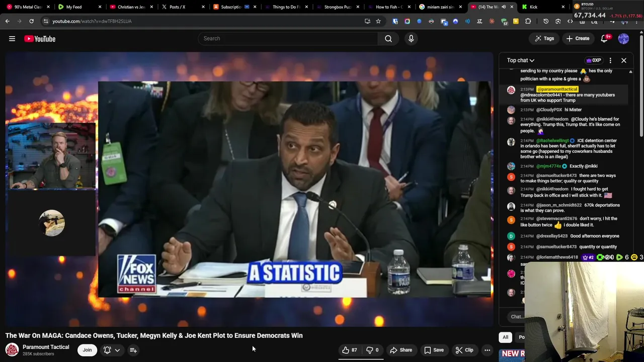This screenshot has height=362, width=644.
Task: Click the @Rachelwellingt chat username
Action: coord(552,141)
